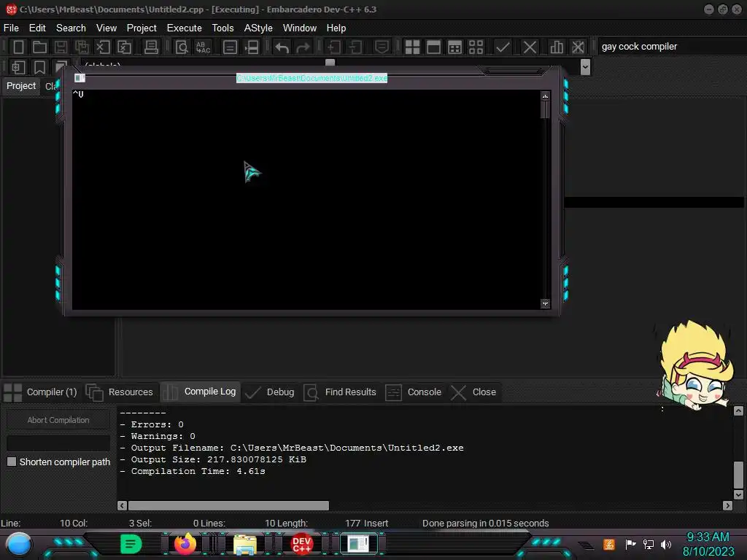Click the Dev-C++ taskbar icon
This screenshot has height=560, width=747.
click(x=301, y=544)
